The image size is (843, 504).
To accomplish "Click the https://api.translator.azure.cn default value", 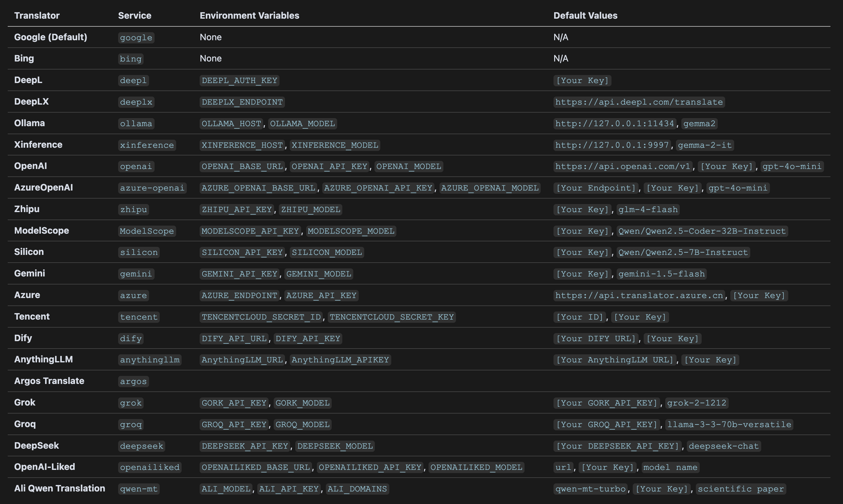I will coord(639,295).
